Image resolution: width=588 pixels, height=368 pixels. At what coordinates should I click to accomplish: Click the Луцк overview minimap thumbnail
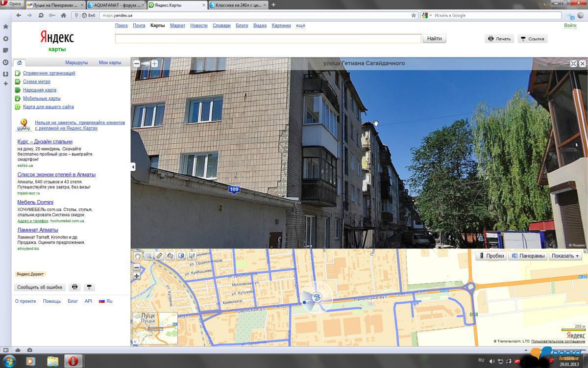pos(155,328)
